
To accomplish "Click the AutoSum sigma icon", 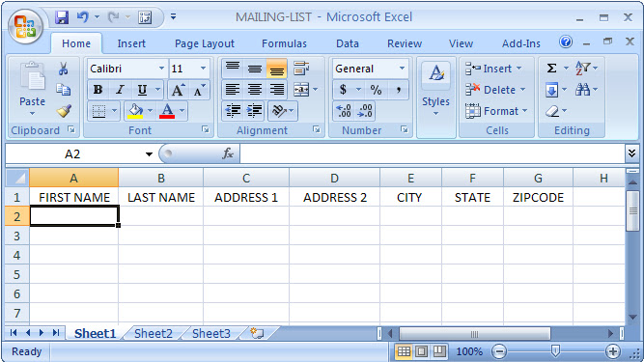I will pos(551,69).
